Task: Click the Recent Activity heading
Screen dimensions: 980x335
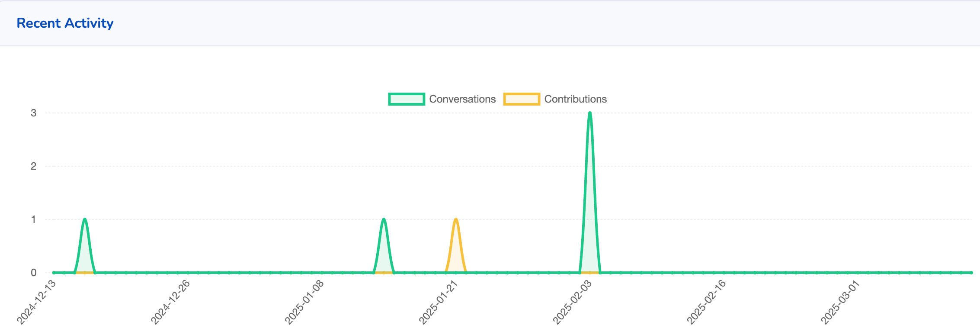Action: 65,23
